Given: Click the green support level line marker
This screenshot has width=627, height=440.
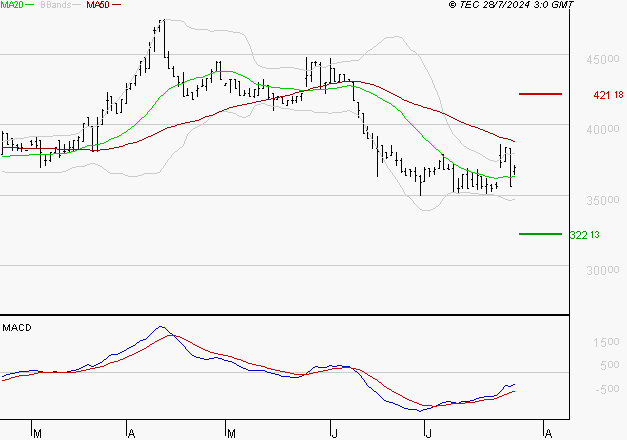Looking at the screenshot, I should (x=540, y=234).
